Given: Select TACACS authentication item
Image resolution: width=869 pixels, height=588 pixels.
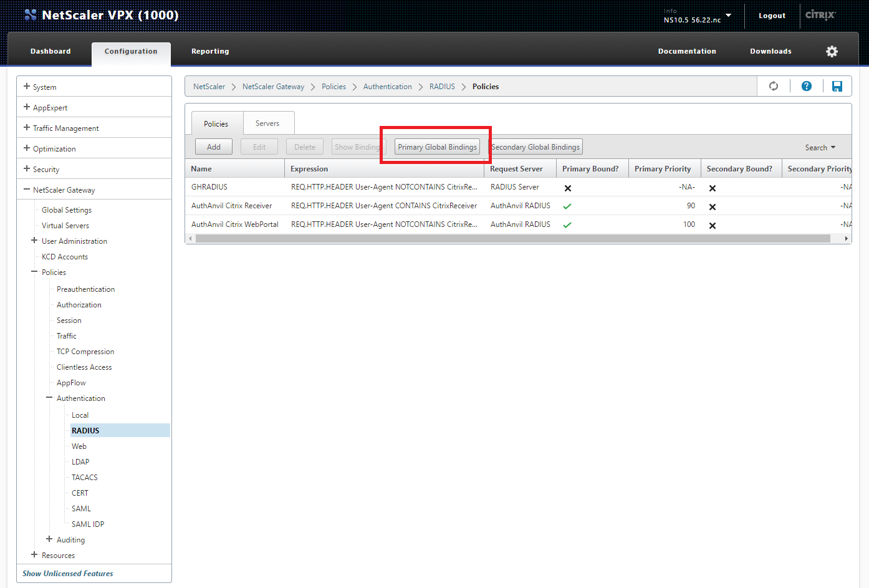Looking at the screenshot, I should coord(85,478).
